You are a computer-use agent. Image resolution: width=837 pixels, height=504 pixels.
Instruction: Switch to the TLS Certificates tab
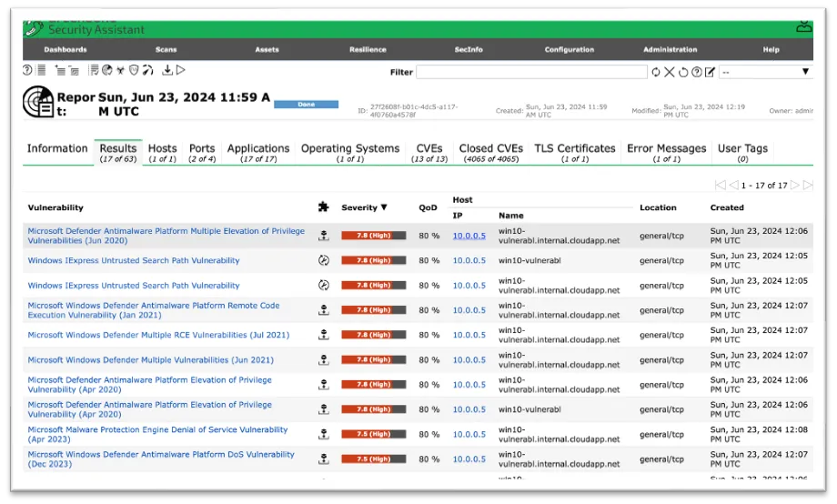coord(574,148)
